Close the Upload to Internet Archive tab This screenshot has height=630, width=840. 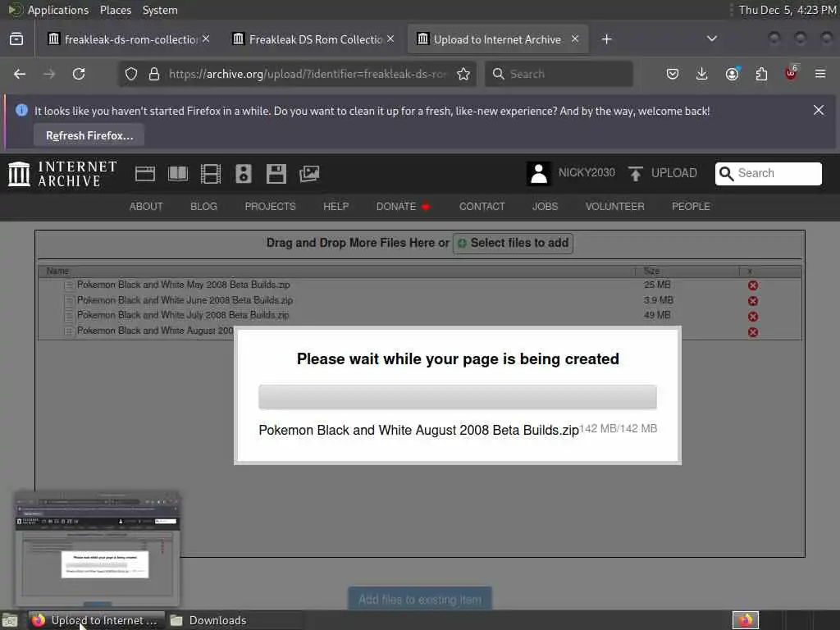[575, 39]
